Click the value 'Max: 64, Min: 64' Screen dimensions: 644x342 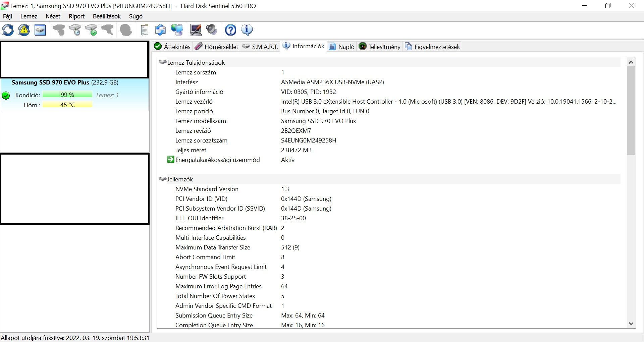point(303,316)
